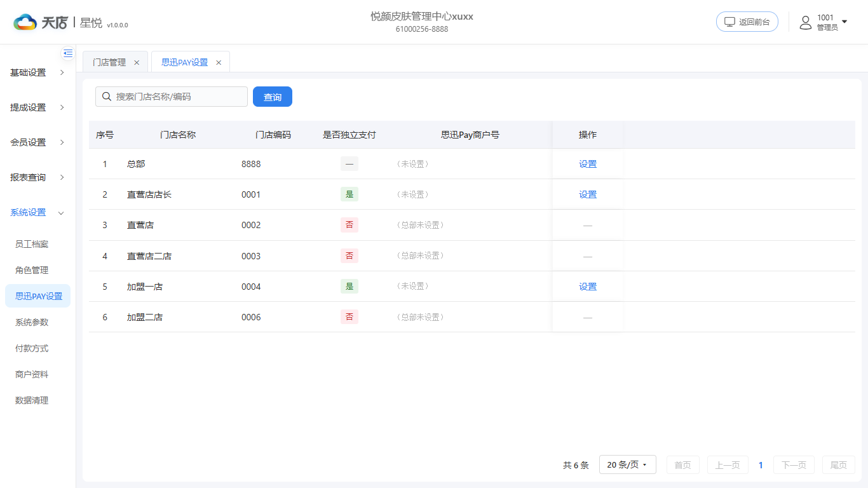Click the monitor icon in 返回前台 button

(x=729, y=22)
